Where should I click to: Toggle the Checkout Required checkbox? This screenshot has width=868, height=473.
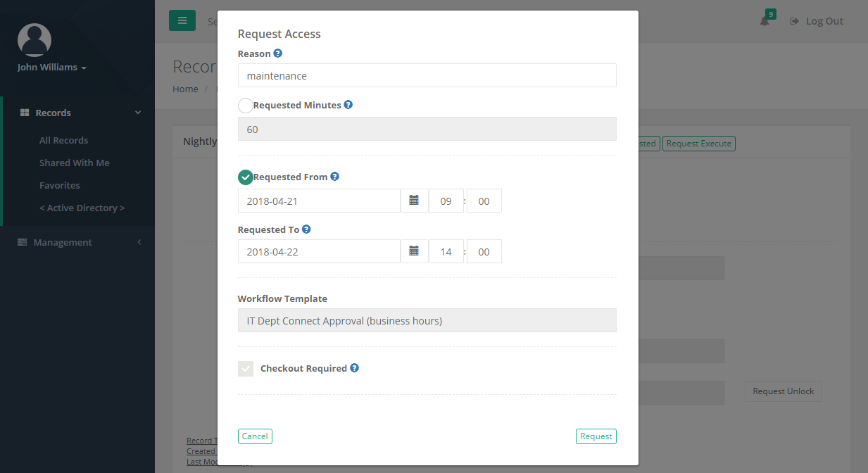(x=246, y=368)
